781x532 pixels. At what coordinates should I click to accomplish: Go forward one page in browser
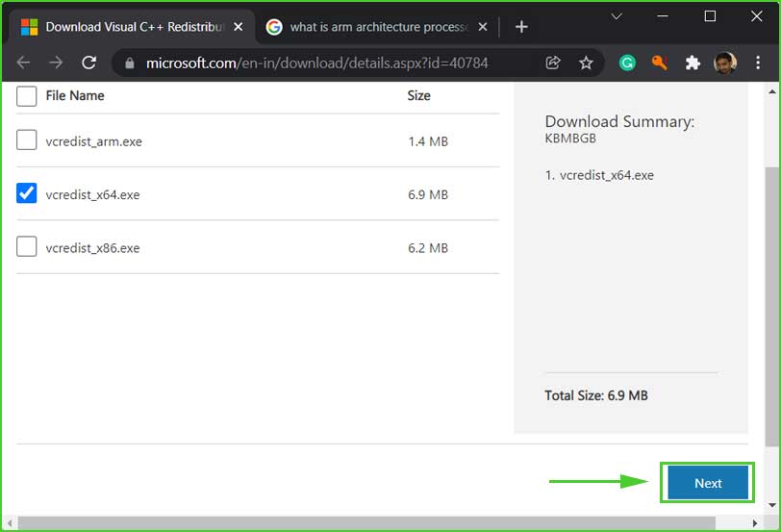(x=57, y=63)
